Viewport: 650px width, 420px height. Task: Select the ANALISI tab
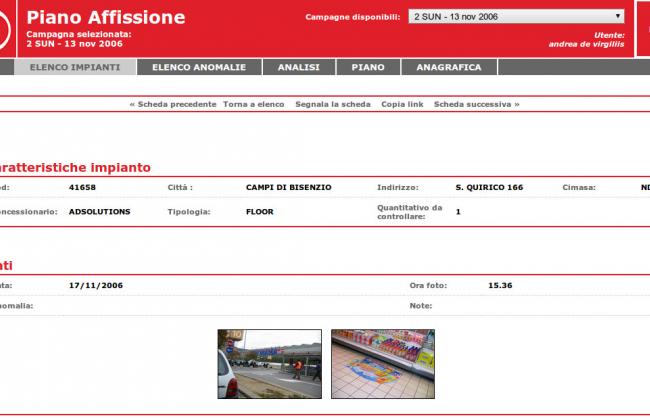pos(299,67)
